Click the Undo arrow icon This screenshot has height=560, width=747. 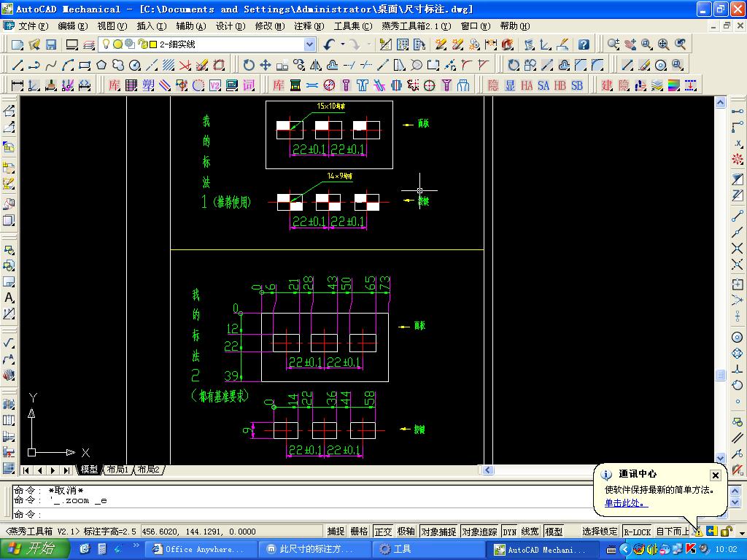tap(330, 44)
